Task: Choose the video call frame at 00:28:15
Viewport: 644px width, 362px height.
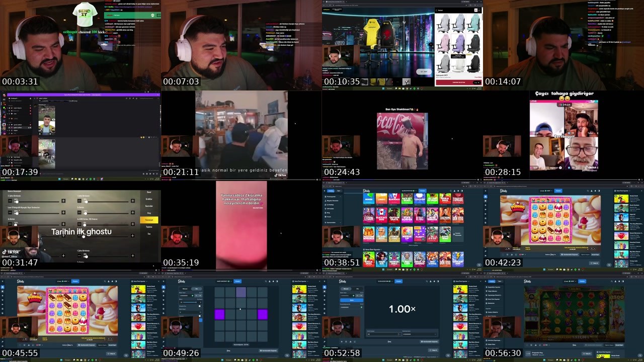Action: (x=563, y=136)
